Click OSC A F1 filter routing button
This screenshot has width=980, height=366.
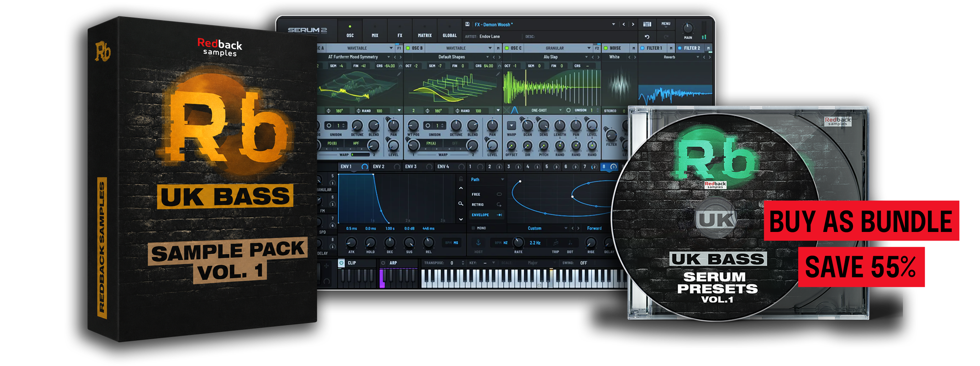click(399, 48)
